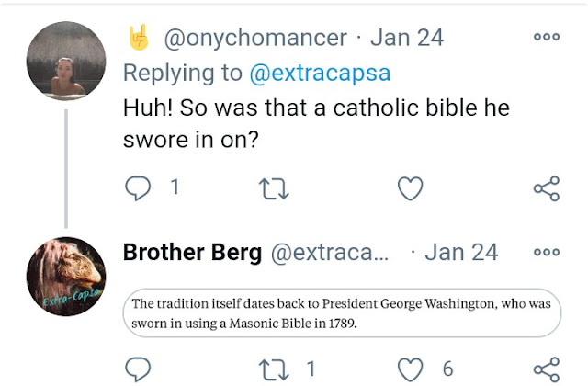The width and height of the screenshot is (588, 386).
Task: Open the truncated @extraca... handle next to Brother Berg
Action: [330, 253]
